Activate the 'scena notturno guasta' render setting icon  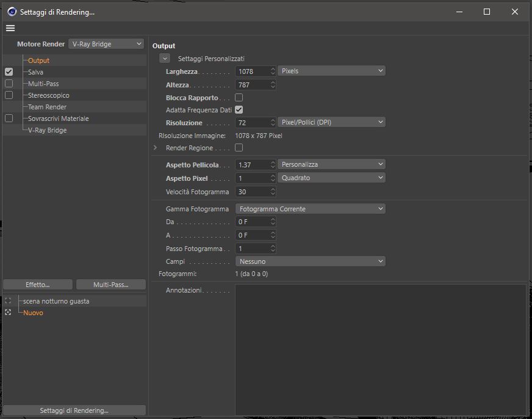click(x=8, y=301)
